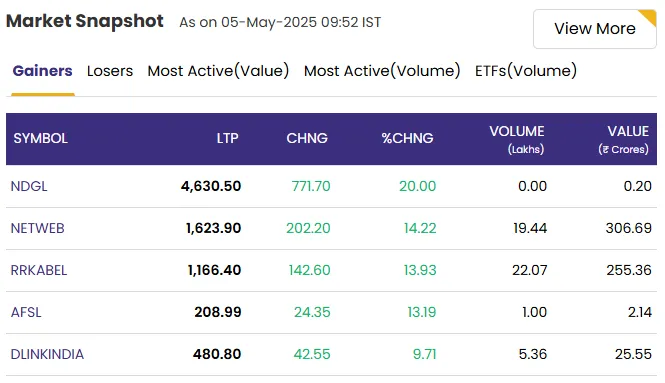Screen dimensions: 665x383
Task: Select the Gainers tab
Action: click(x=42, y=71)
